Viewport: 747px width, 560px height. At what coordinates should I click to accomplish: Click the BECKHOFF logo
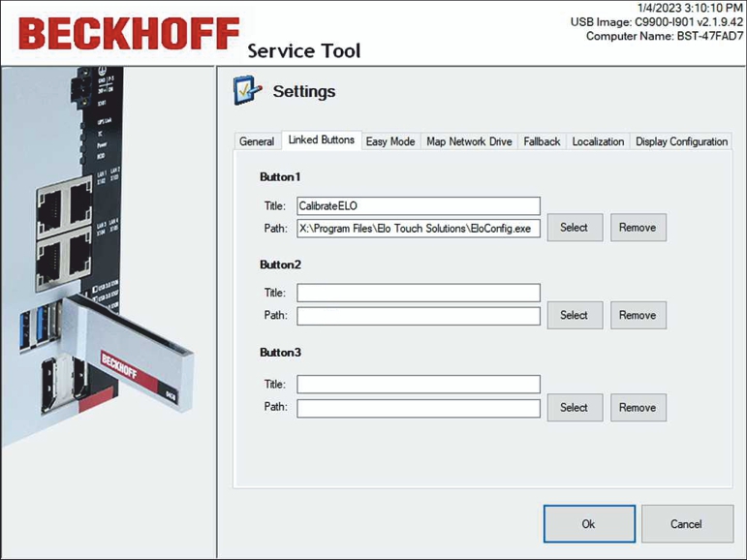[129, 33]
